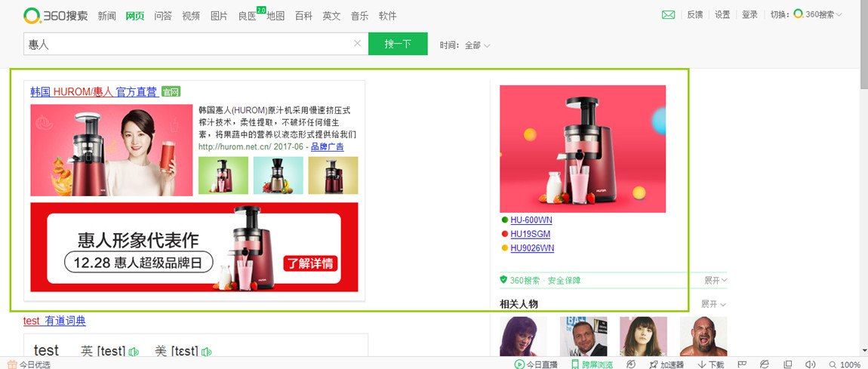
Task: Expand the 安全保障 section via 展开
Action: 716,281
